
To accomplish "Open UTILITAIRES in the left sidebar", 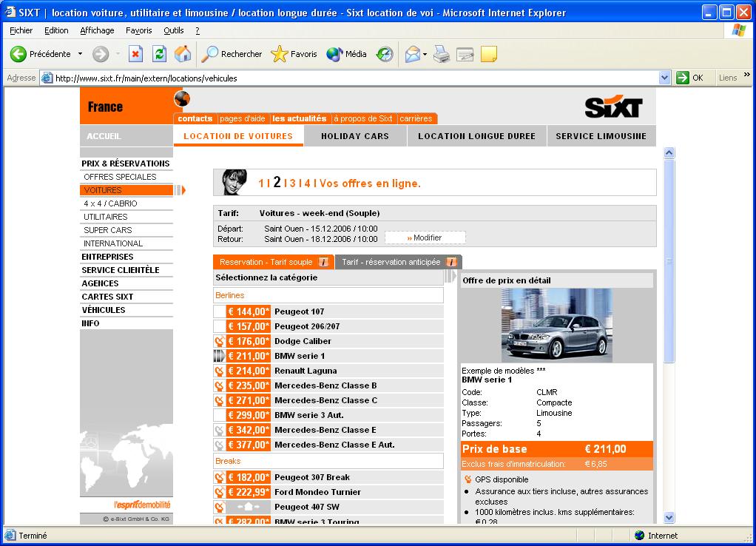I will (x=106, y=217).
